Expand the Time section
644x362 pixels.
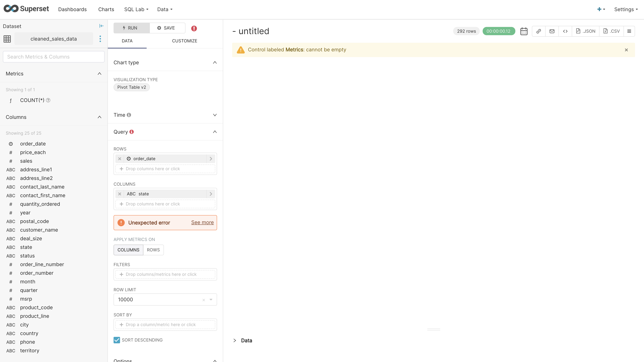coord(215,115)
